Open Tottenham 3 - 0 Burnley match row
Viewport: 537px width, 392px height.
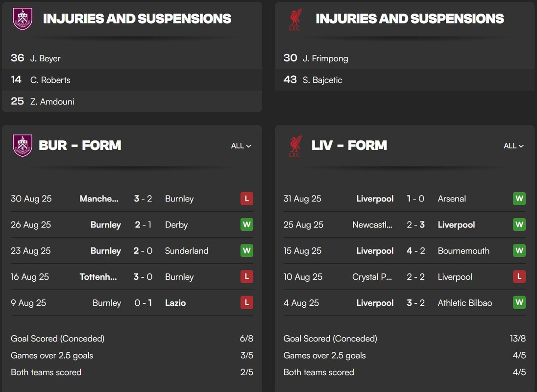tap(132, 277)
